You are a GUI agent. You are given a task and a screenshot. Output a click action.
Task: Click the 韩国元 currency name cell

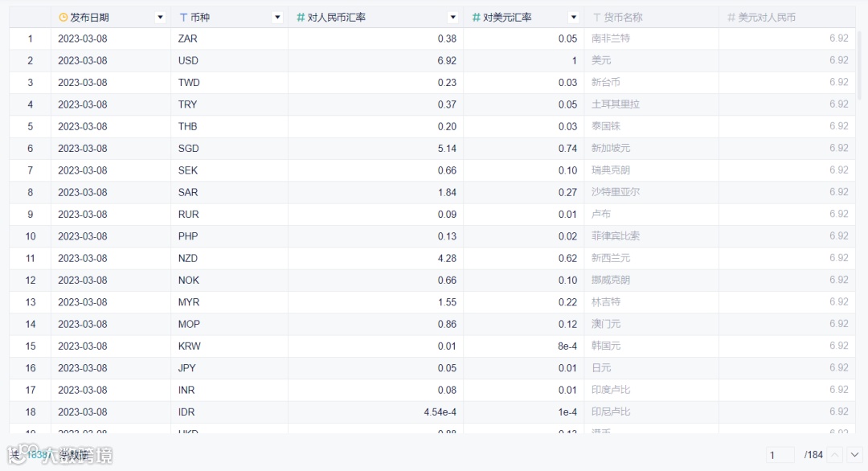pyautogui.click(x=652, y=346)
